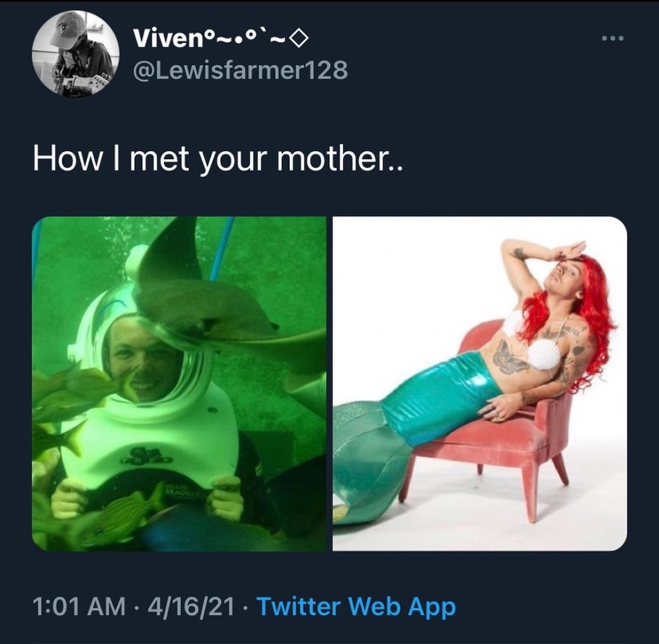Click the cap in the profile avatar
Screen dimensions: 659x644
pyautogui.click(x=67, y=27)
